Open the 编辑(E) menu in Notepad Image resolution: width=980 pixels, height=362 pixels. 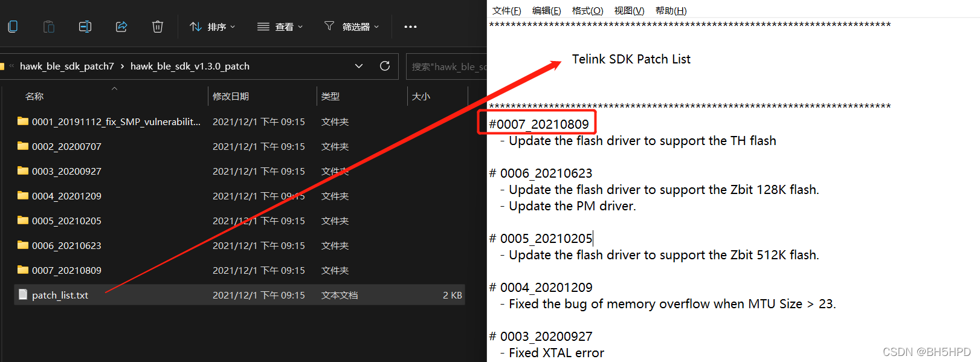pos(546,10)
